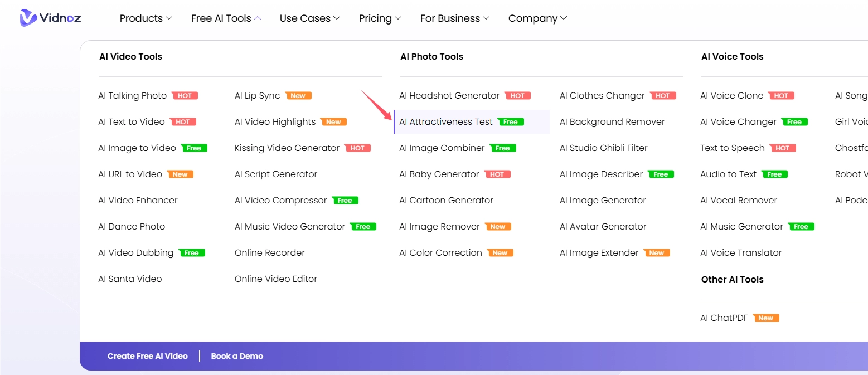The width and height of the screenshot is (868, 375).
Task: Select Free AI Tools in the navigation bar
Action: tap(221, 18)
